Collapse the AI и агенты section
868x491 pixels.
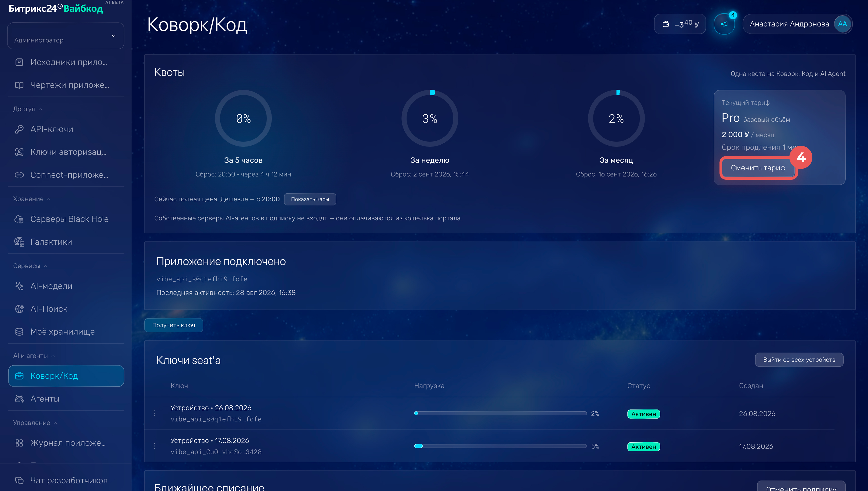tap(34, 356)
